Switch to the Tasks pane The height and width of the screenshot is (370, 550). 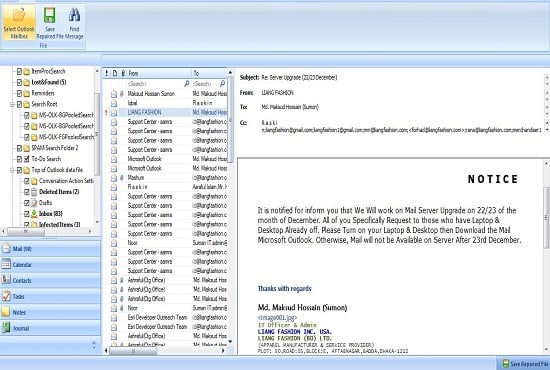coord(50,296)
